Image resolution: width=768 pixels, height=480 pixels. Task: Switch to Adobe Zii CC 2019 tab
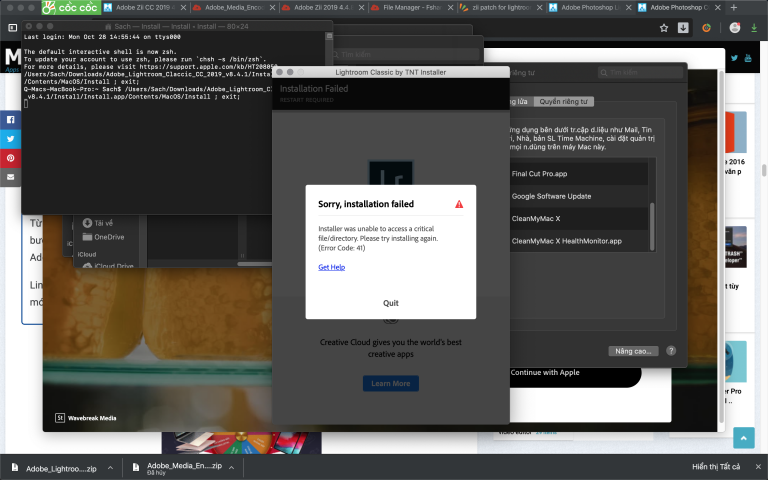(144, 7)
